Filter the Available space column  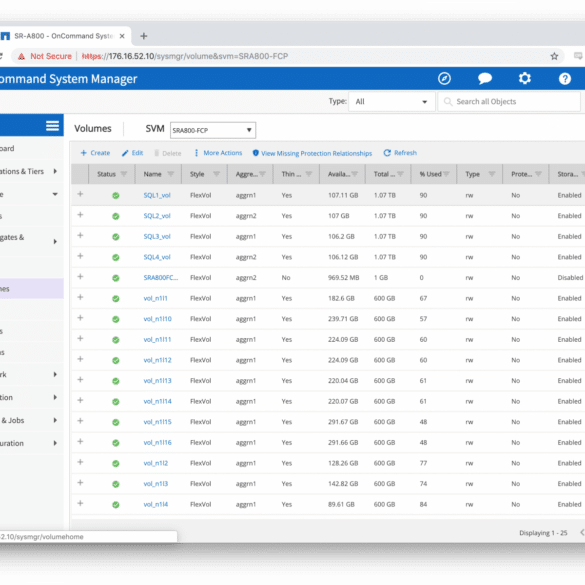click(x=354, y=174)
